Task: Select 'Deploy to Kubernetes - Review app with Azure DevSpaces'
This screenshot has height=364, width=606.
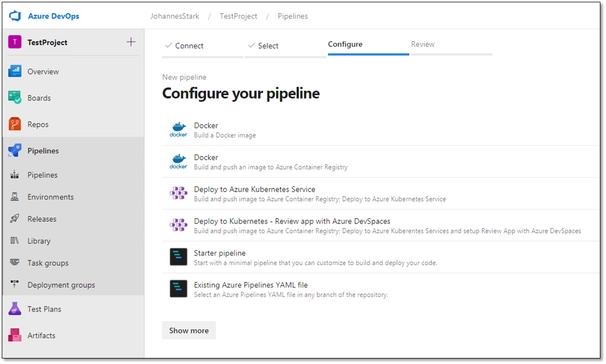Action: tap(292, 221)
